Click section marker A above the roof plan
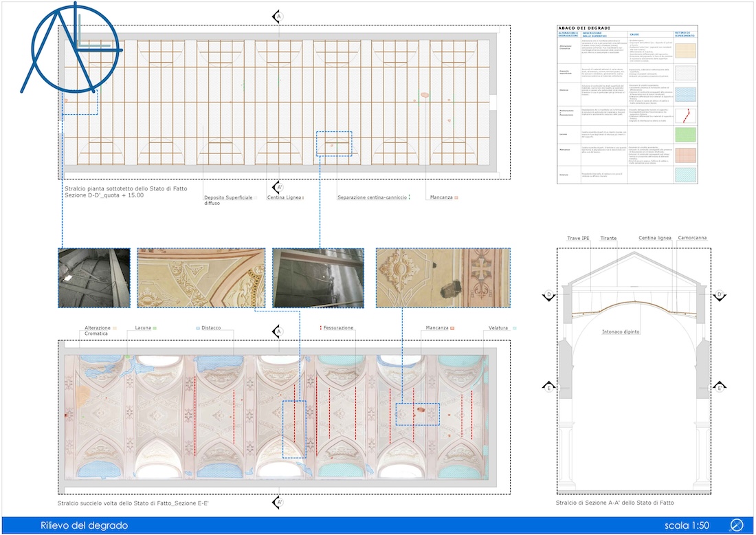The height and width of the screenshot is (535, 756). [278, 16]
